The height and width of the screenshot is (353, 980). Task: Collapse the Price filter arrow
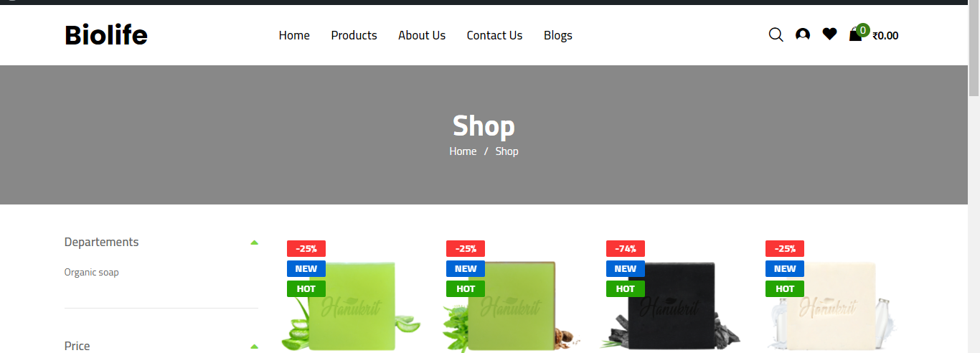point(254,347)
